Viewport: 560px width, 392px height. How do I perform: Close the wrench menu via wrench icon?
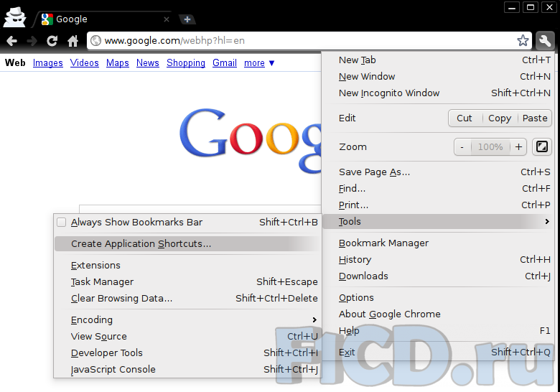click(545, 41)
